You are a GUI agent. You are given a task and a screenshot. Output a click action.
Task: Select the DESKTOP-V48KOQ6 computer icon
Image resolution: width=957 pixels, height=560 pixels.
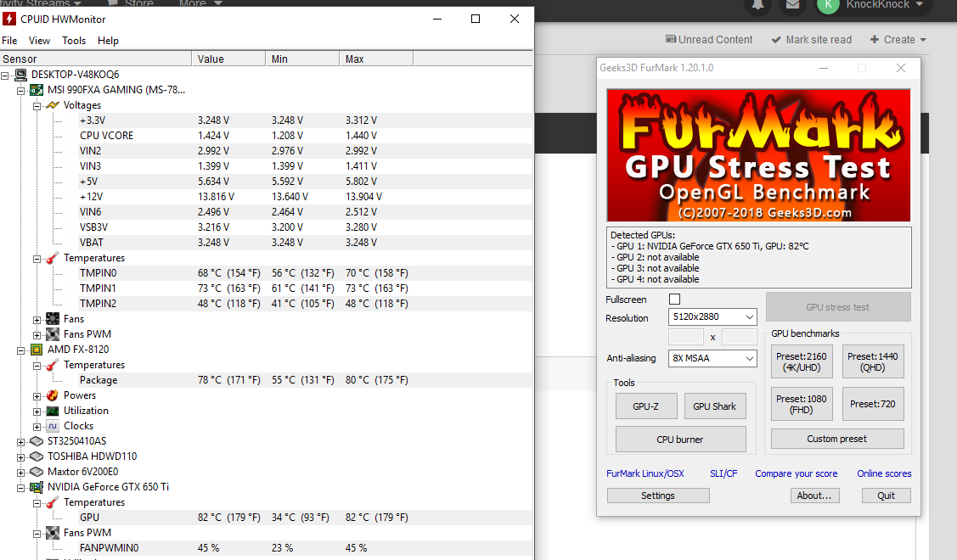click(20, 75)
